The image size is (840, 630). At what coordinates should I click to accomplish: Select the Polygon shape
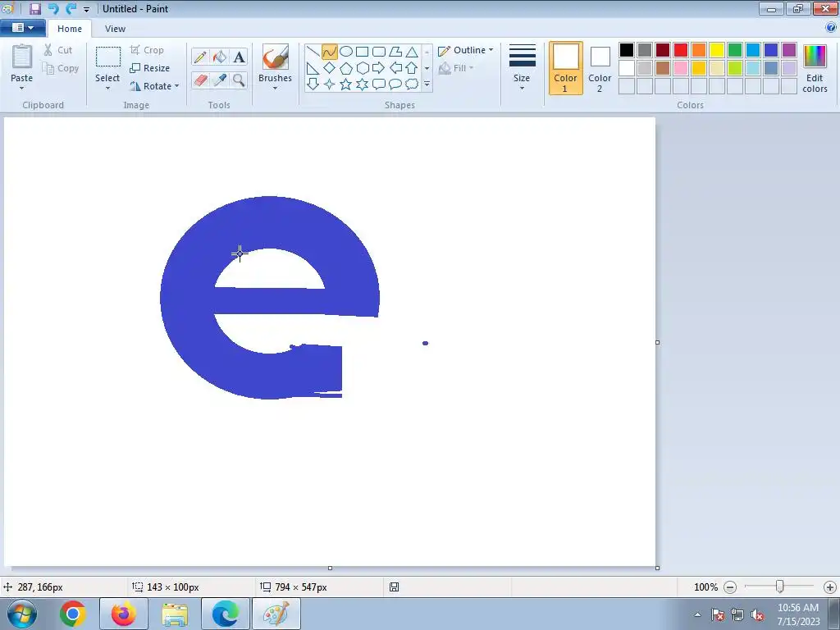coord(395,52)
